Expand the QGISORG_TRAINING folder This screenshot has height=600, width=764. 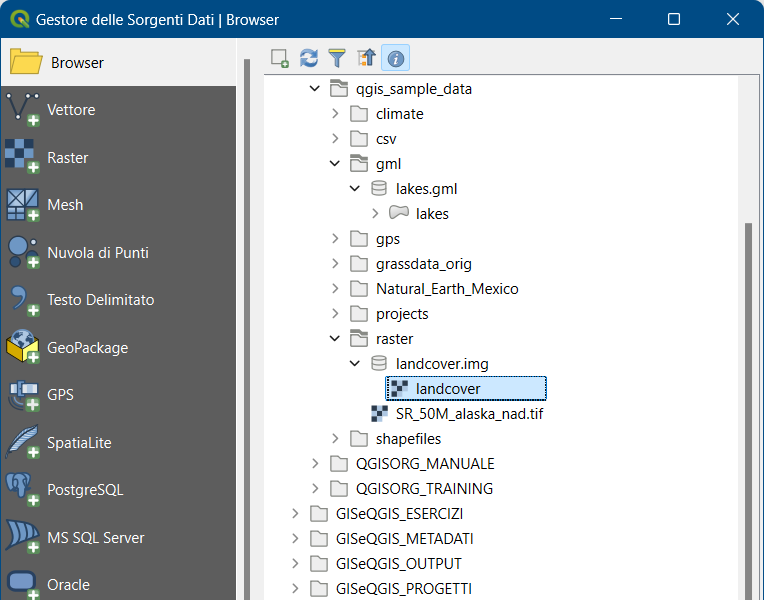tap(315, 488)
